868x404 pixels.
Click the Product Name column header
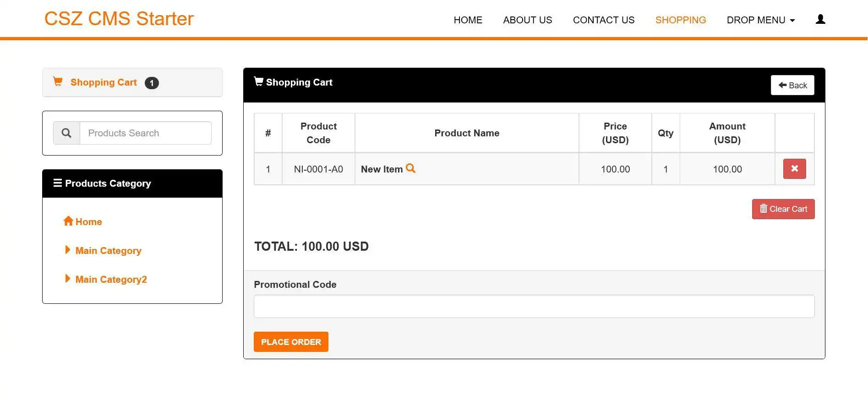(467, 133)
